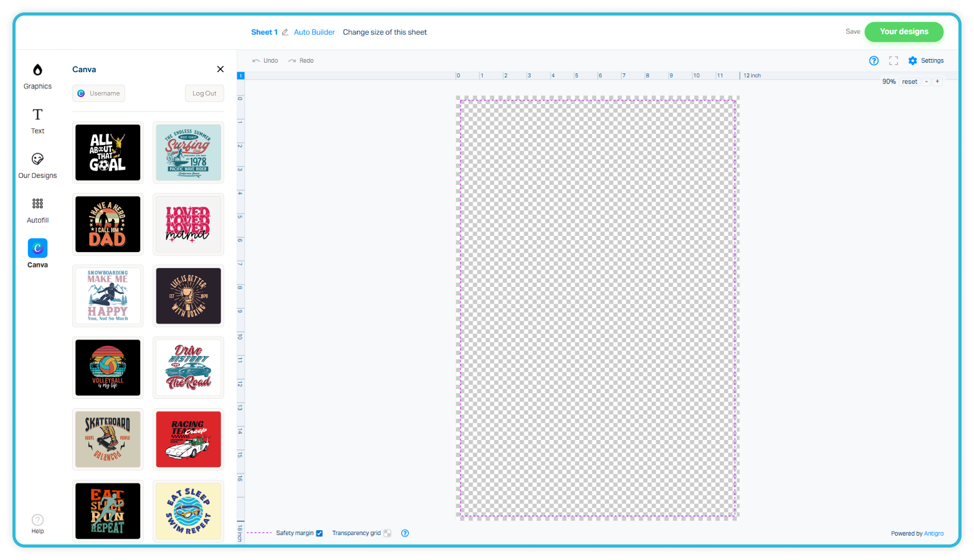974x560 pixels.
Task: Open the Autofill tool
Action: (37, 210)
